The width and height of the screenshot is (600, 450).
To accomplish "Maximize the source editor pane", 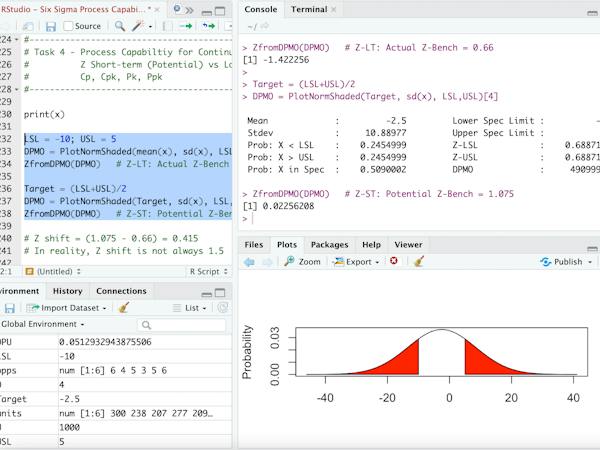I will (x=220, y=11).
